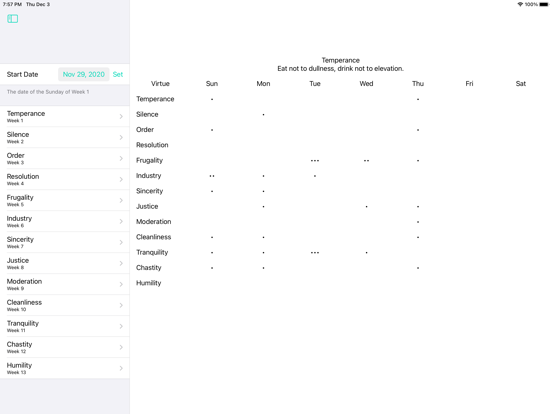The height and width of the screenshot is (414, 552).
Task: Expand the Resolution row chevron
Action: point(121,179)
